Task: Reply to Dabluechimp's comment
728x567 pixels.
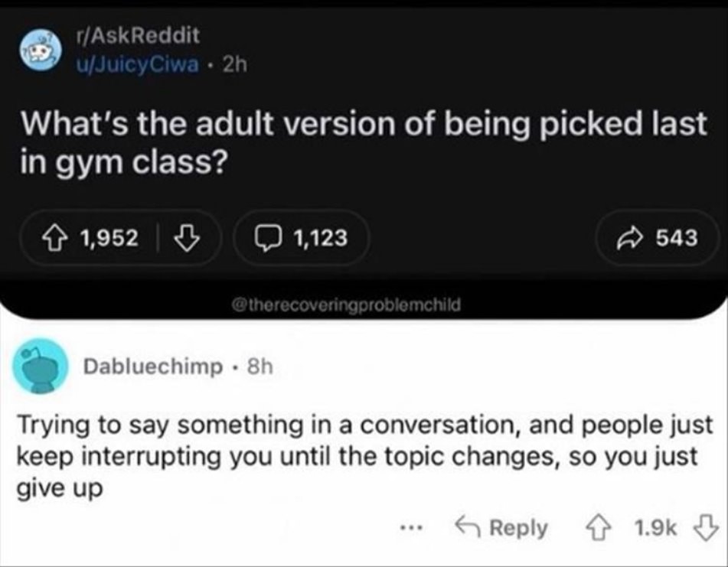Action: tap(502, 528)
